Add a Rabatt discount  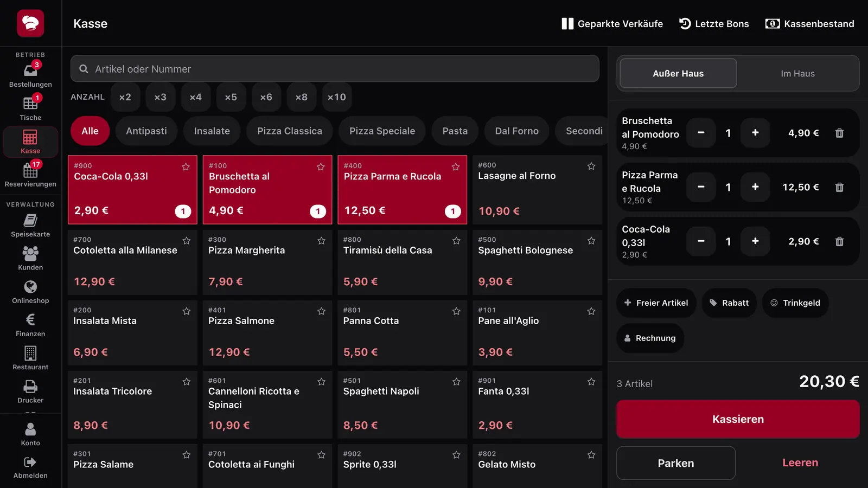[730, 303]
